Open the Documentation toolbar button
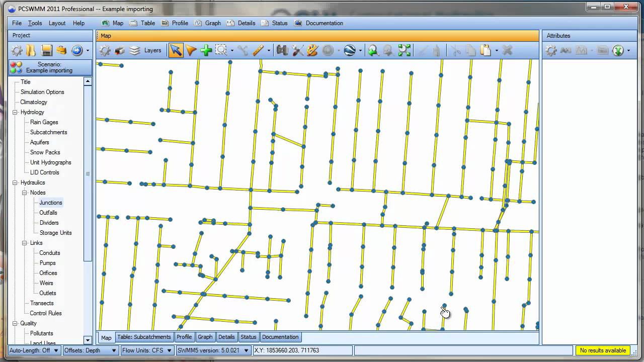Image resolution: width=644 pixels, height=362 pixels. [x=319, y=23]
